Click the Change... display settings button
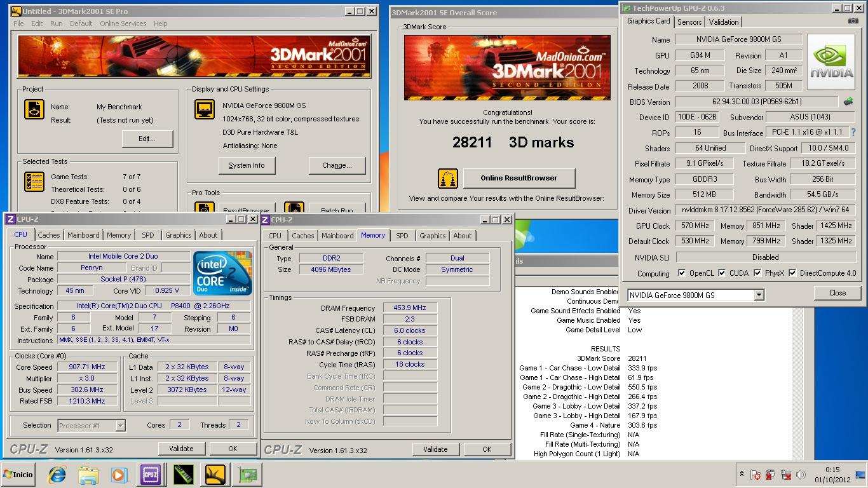Screen dimensions: 868x488 coord(337,165)
